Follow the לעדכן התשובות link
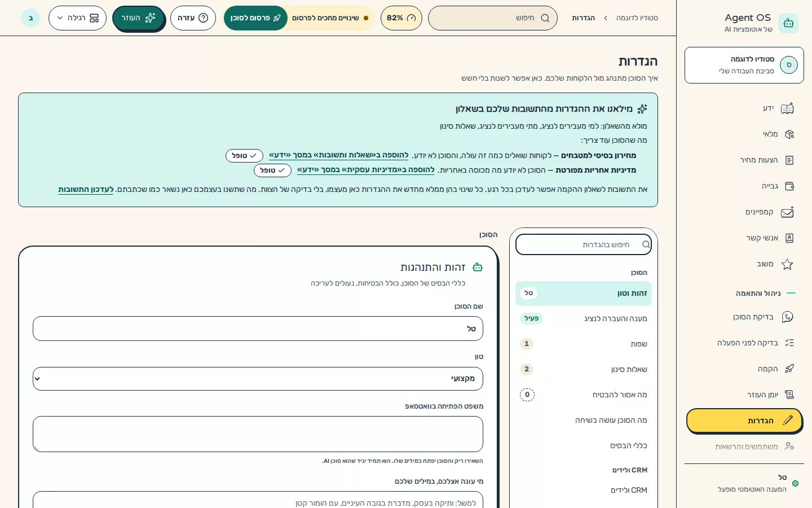 (x=86, y=190)
